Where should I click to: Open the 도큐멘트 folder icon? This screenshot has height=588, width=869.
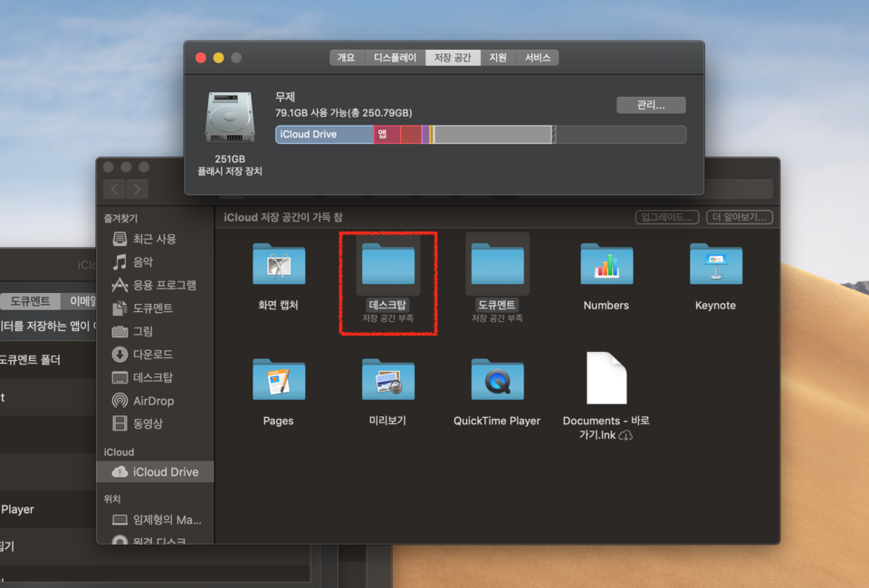coord(497,265)
